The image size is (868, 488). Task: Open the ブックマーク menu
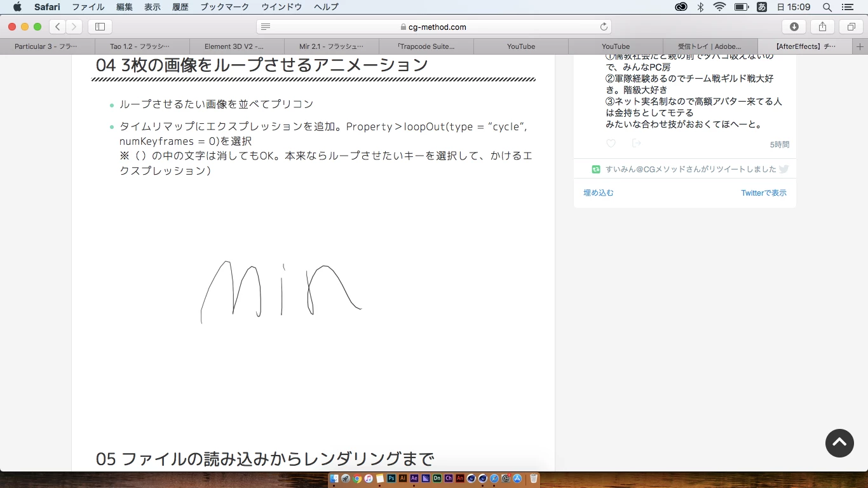[225, 7]
